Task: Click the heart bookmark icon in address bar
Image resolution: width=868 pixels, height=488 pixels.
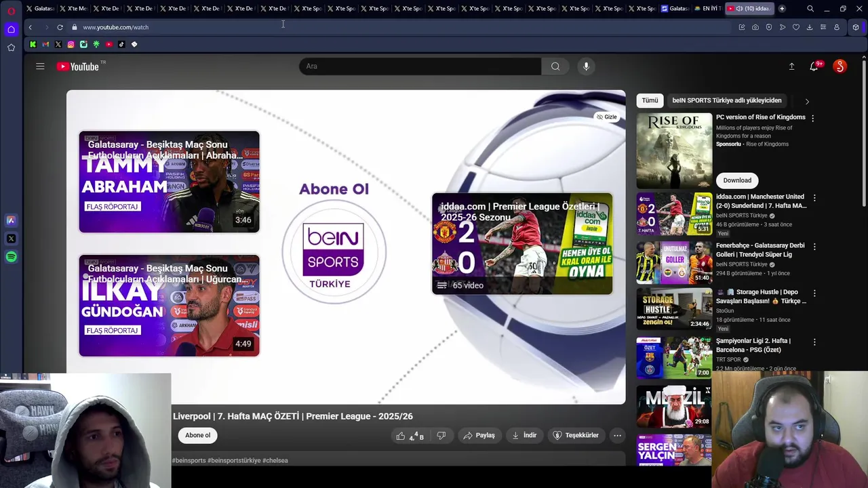Action: tap(796, 27)
